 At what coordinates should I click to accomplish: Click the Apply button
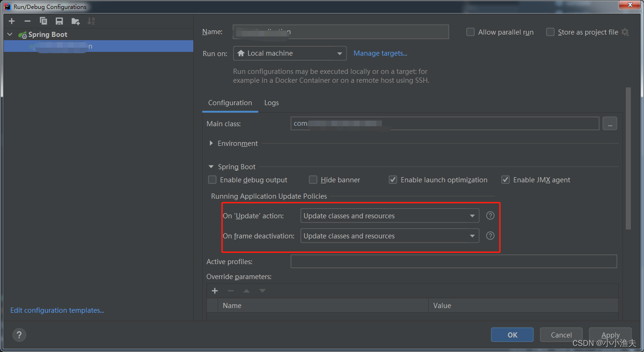(610, 335)
